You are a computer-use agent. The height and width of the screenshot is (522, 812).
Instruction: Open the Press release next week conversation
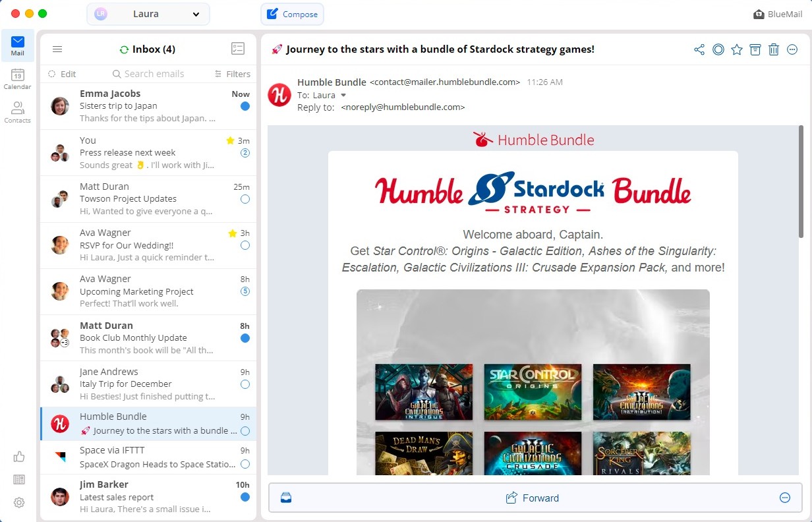(148, 153)
